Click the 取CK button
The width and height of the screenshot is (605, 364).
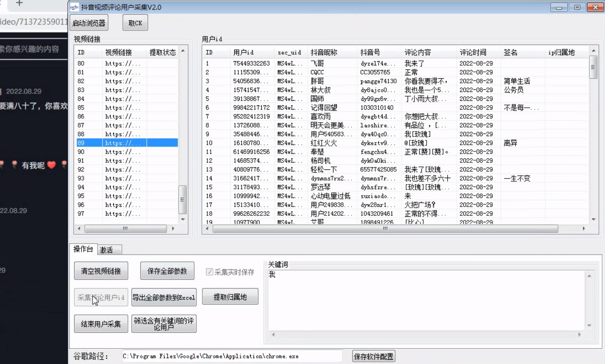click(135, 23)
